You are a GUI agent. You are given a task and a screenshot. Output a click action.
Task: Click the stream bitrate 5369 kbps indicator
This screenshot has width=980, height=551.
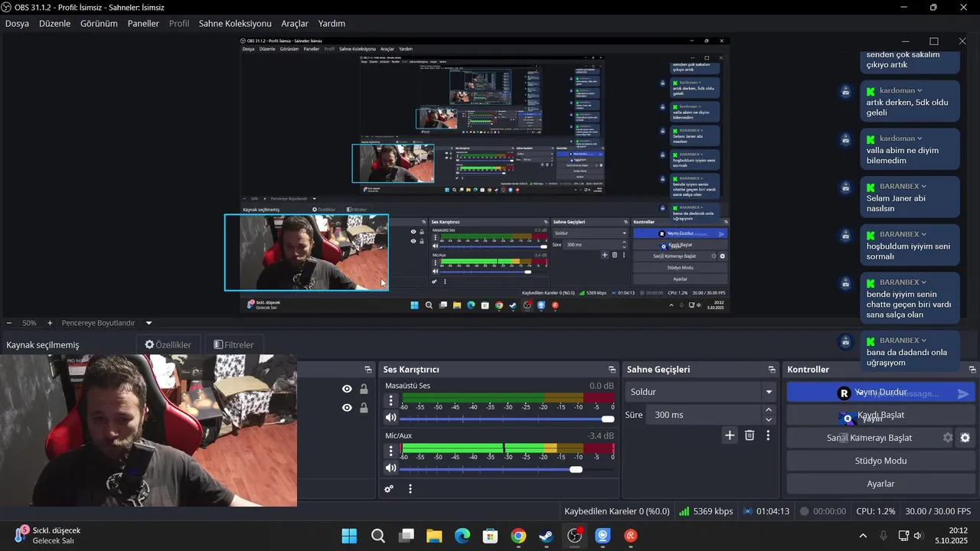(706, 511)
